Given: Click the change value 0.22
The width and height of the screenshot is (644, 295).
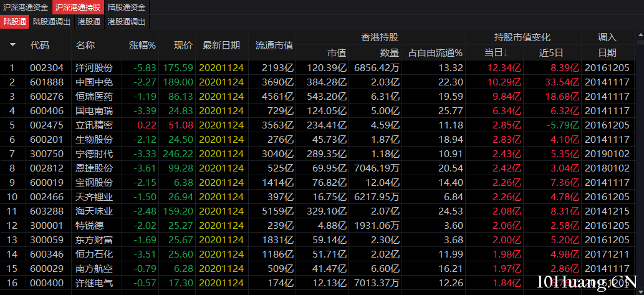Looking at the screenshot, I should click(147, 125).
